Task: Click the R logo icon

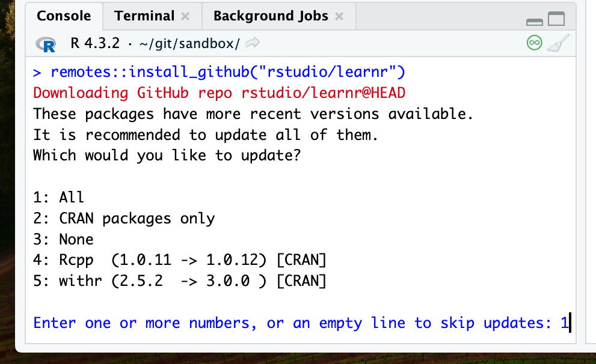Action: 46,44
